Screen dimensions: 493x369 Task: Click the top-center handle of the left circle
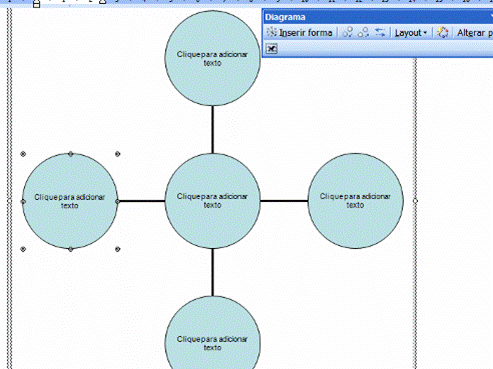71,154
